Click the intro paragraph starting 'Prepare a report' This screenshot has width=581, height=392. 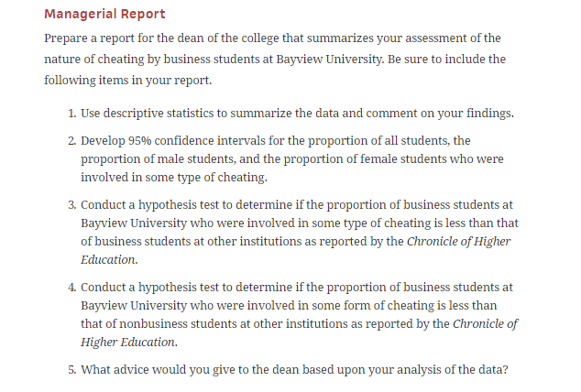click(272, 38)
